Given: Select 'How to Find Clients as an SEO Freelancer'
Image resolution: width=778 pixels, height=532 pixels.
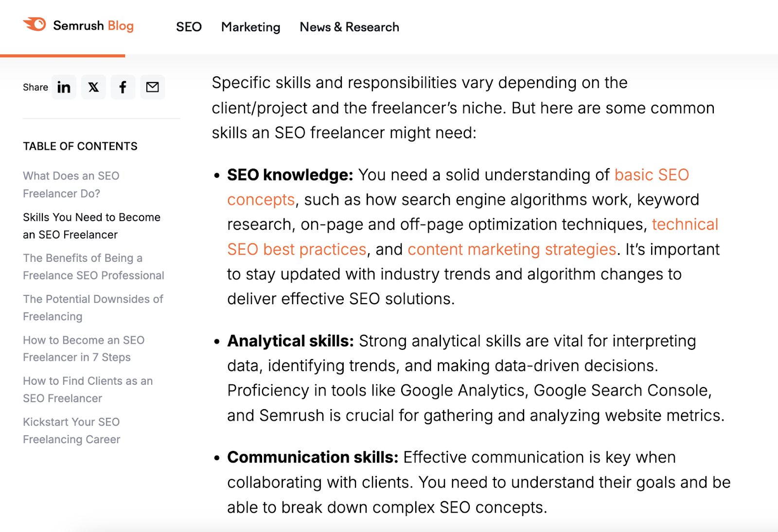Looking at the screenshot, I should coord(88,389).
